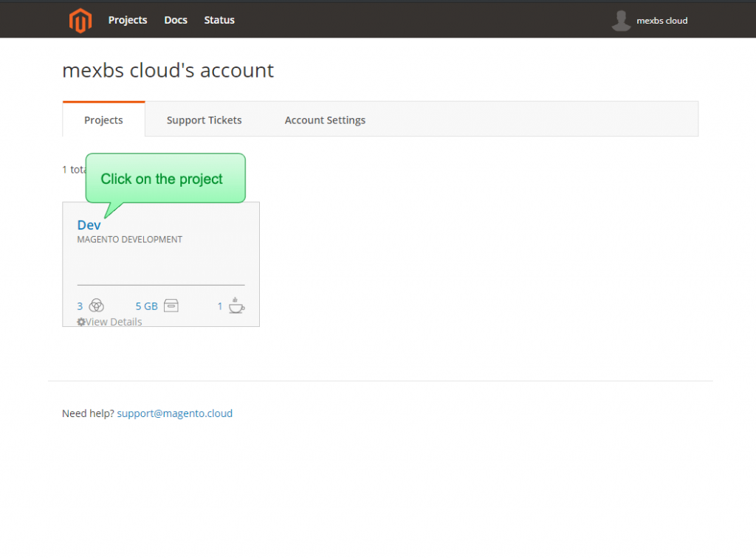Click the gear icon beside View Details
The width and height of the screenshot is (756, 558).
click(81, 322)
